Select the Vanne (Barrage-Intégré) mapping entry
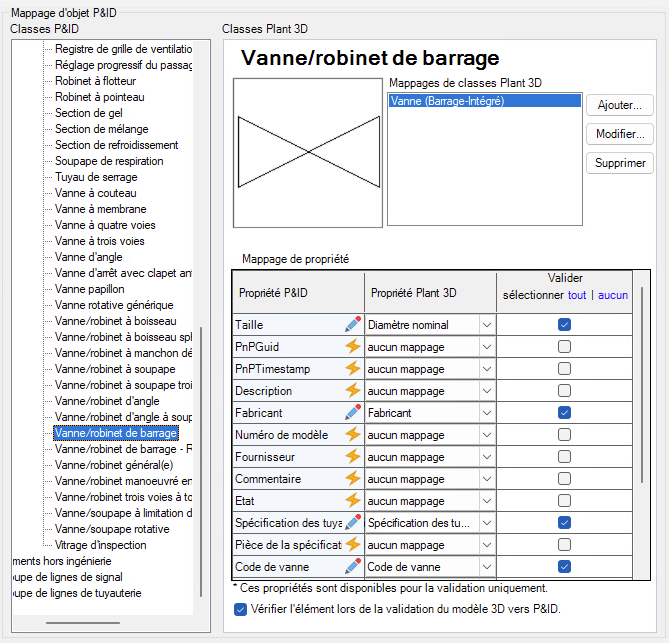This screenshot has height=643, width=669. point(485,101)
